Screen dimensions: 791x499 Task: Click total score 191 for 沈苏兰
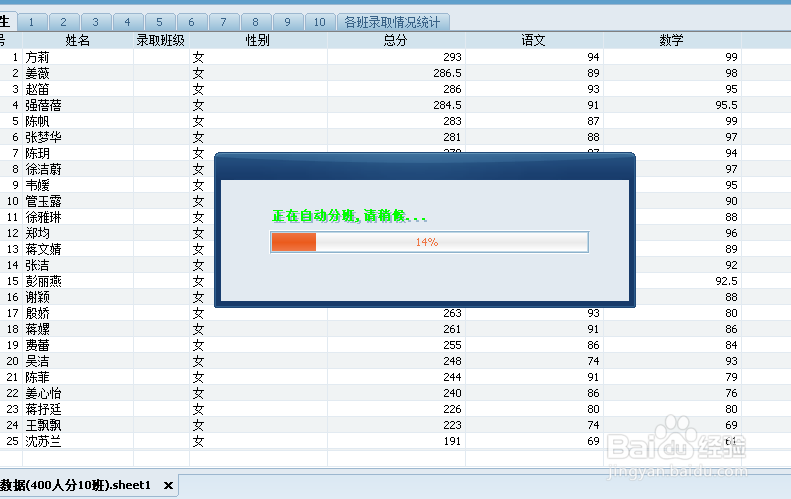(x=452, y=441)
